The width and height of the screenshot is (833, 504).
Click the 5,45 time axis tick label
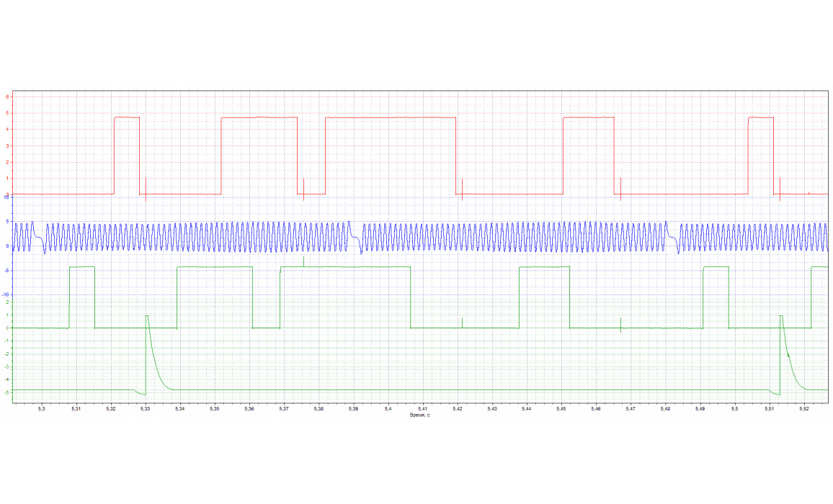[x=561, y=409]
